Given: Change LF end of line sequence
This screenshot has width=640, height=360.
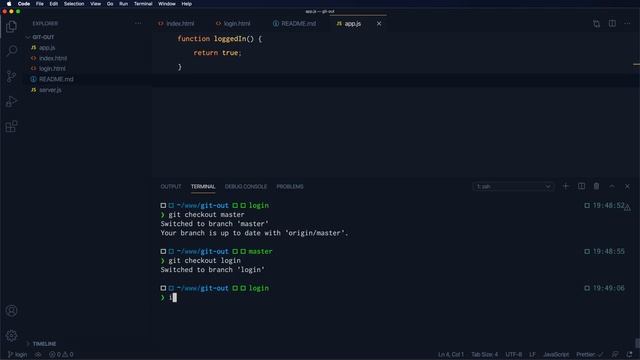Looking at the screenshot, I should (532, 355).
